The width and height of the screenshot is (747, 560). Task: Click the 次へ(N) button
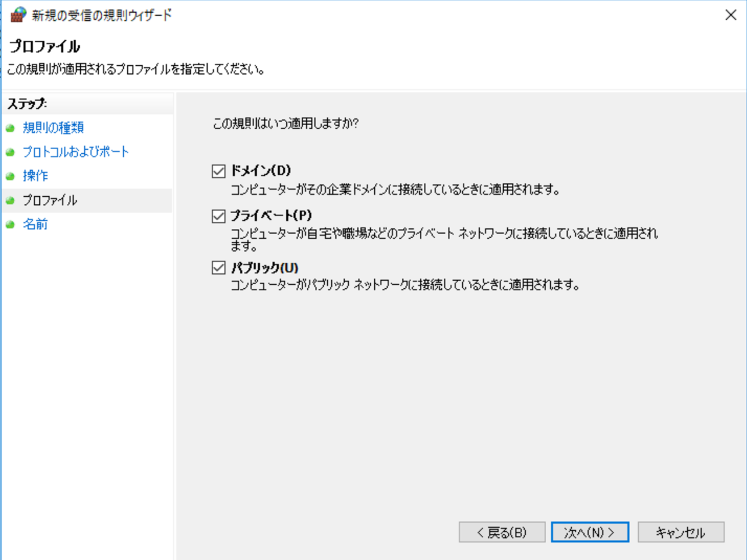(590, 532)
